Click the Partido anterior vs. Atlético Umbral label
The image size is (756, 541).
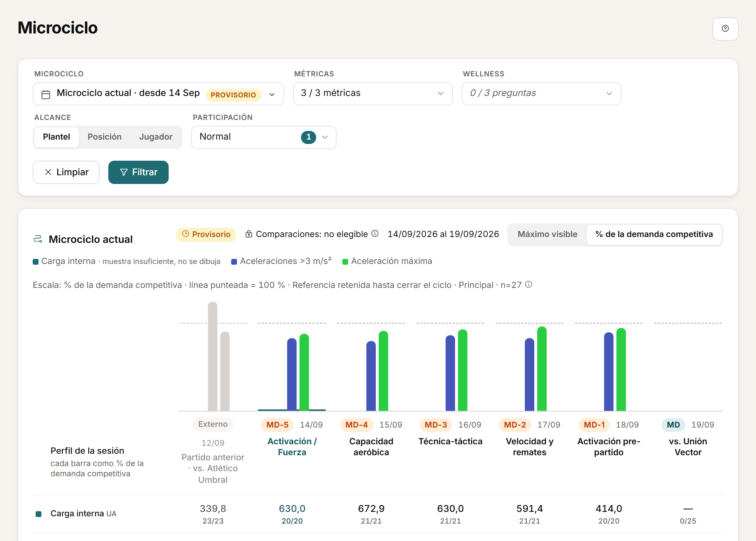click(x=213, y=468)
